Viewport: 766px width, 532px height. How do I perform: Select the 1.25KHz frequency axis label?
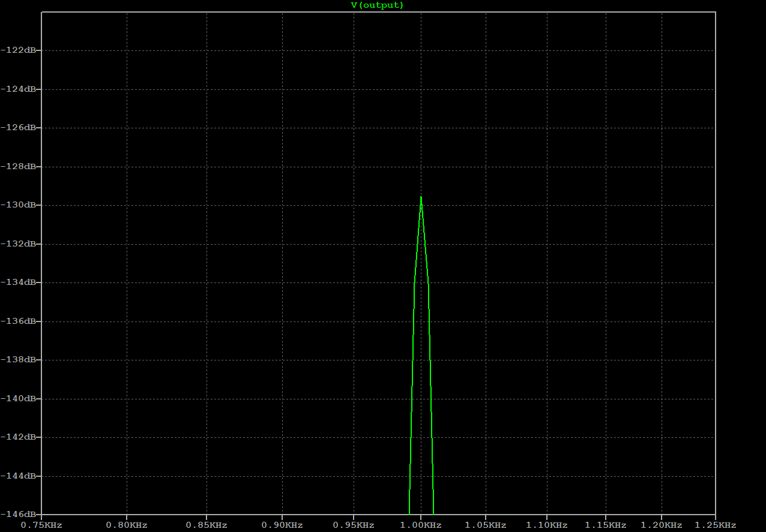pyautogui.click(x=715, y=525)
